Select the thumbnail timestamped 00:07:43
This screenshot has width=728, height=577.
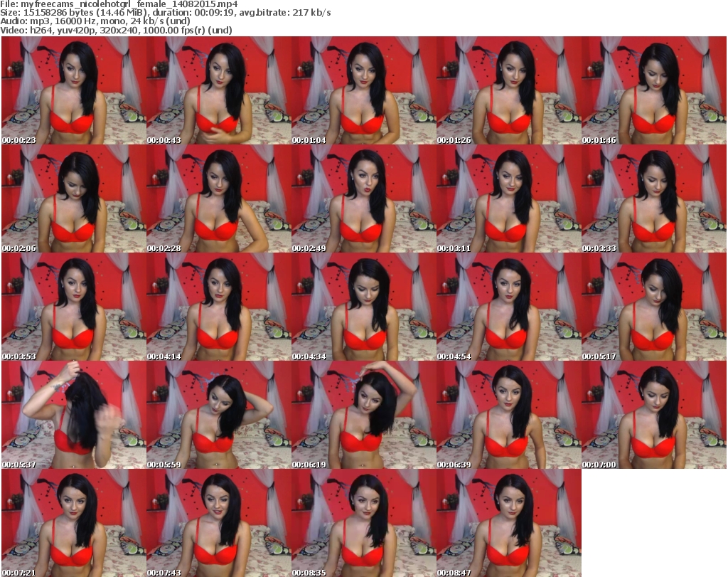(219, 523)
